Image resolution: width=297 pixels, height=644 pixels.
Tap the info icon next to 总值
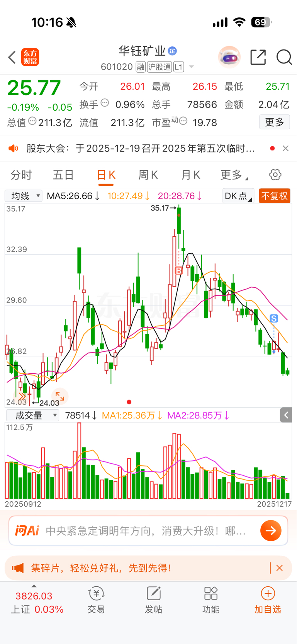click(x=32, y=121)
